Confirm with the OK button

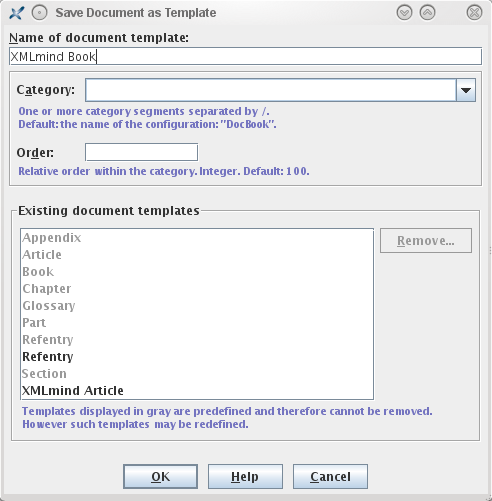(x=160, y=477)
